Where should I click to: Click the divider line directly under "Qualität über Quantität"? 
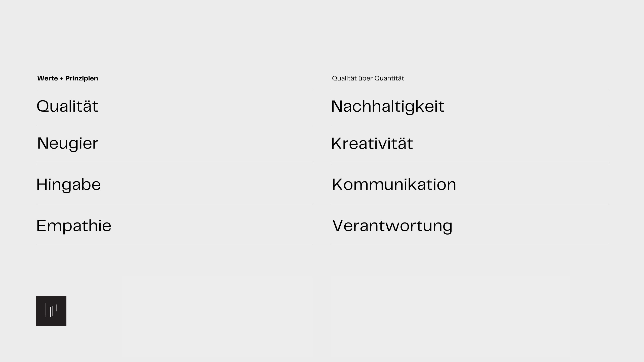[x=470, y=89]
